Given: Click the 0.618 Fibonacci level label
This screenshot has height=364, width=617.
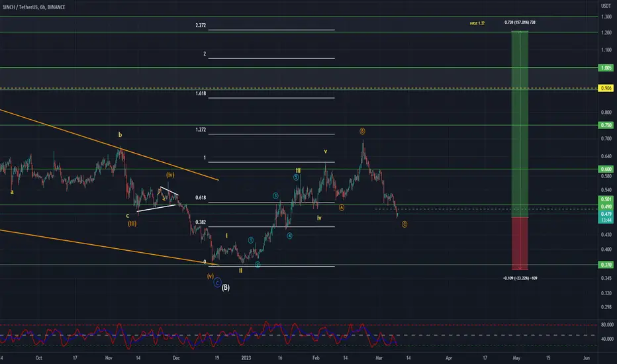Looking at the screenshot, I should pyautogui.click(x=201, y=197).
